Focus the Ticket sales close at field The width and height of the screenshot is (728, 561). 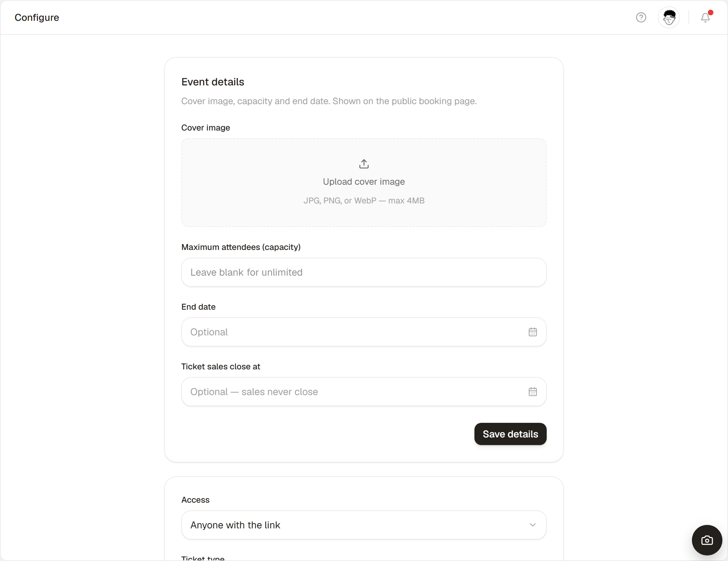364,392
